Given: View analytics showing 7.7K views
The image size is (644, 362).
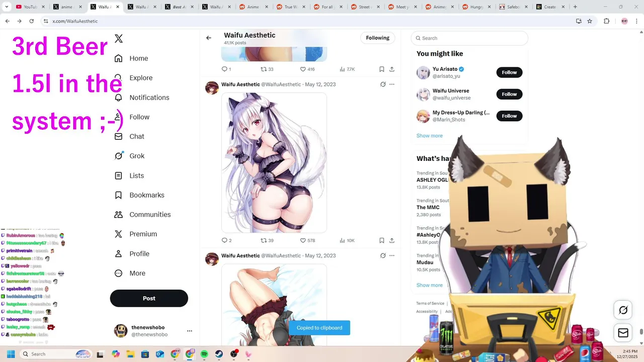Looking at the screenshot, I should point(347,69).
